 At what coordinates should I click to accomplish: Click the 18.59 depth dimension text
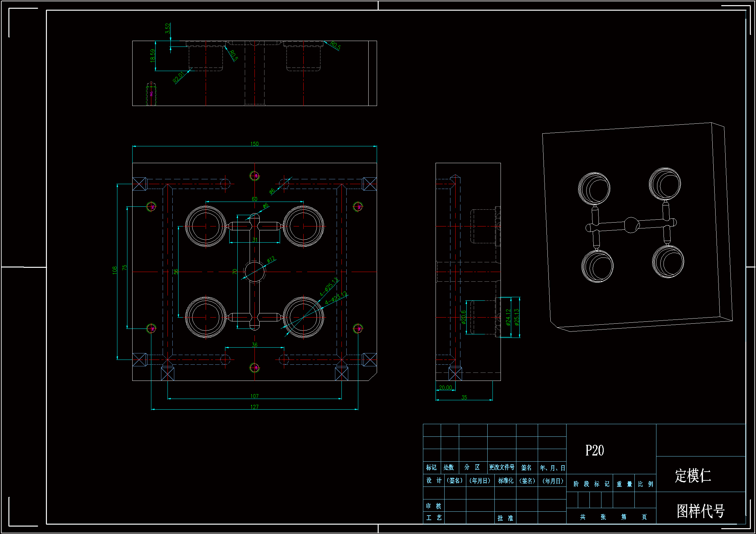pyautogui.click(x=152, y=56)
